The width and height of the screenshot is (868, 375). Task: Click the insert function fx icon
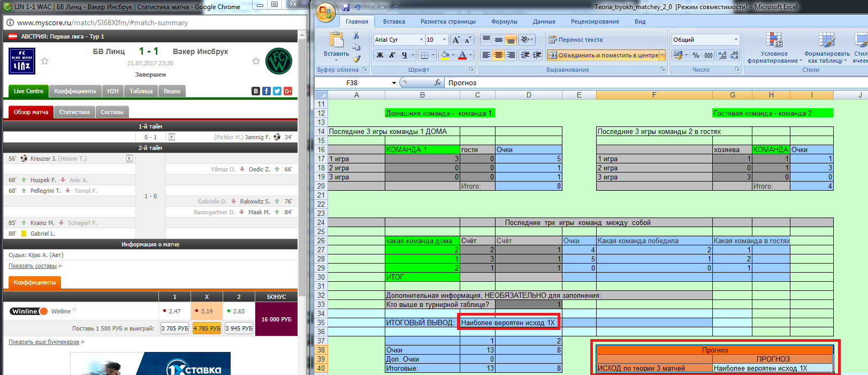point(438,82)
